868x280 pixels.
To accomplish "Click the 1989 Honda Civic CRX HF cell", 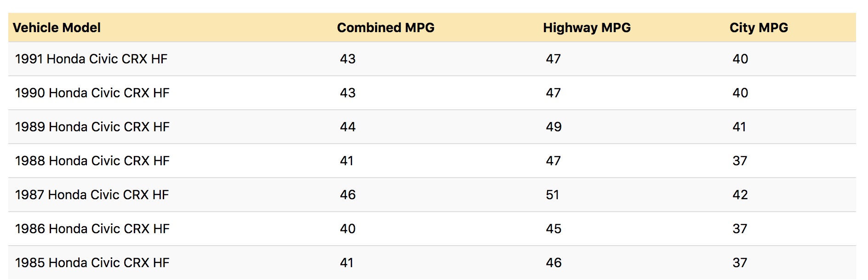I will [92, 127].
